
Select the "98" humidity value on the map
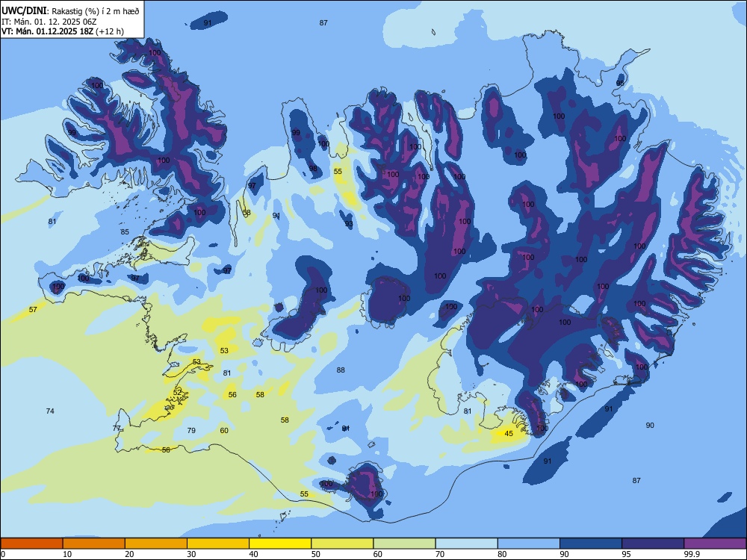(x=313, y=169)
